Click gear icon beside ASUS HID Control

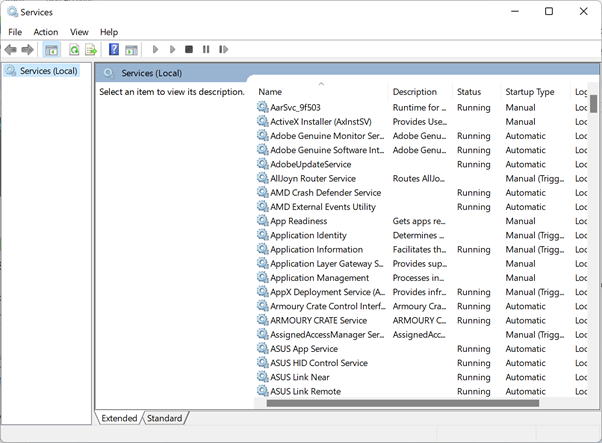263,363
